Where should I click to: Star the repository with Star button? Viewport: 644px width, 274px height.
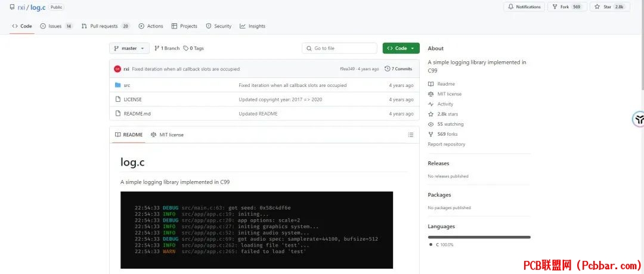(609, 7)
